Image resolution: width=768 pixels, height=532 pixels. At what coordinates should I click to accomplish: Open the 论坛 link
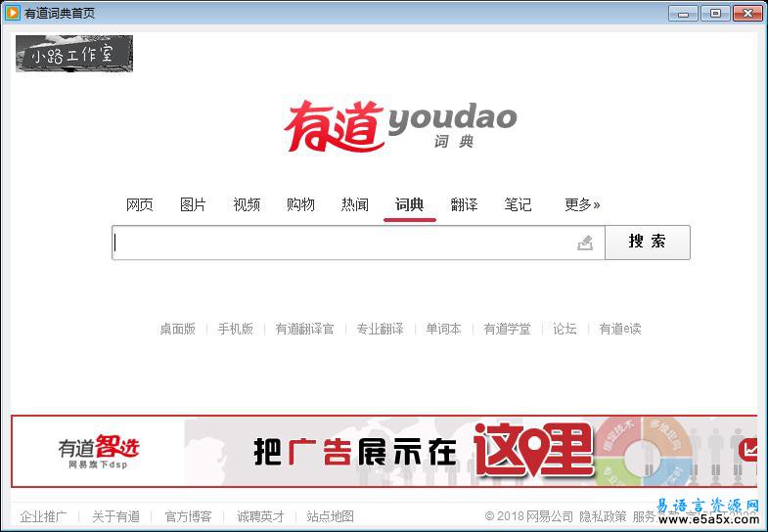click(565, 329)
